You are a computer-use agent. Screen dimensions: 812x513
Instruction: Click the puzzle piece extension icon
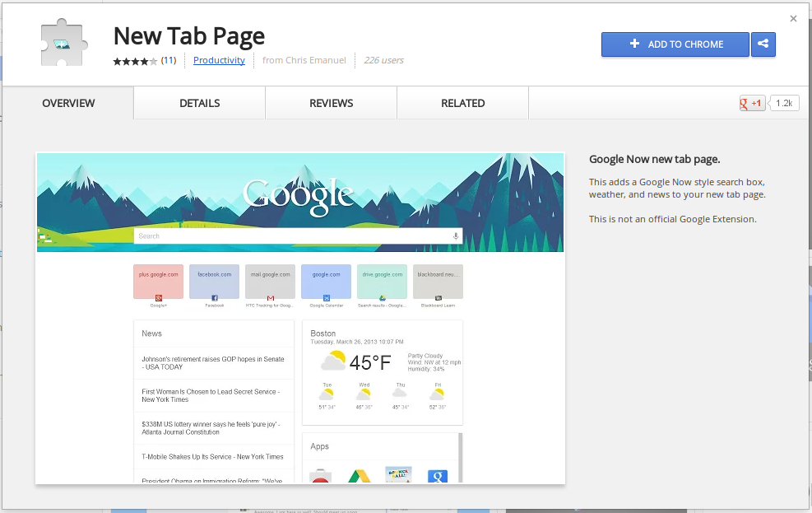(63, 43)
